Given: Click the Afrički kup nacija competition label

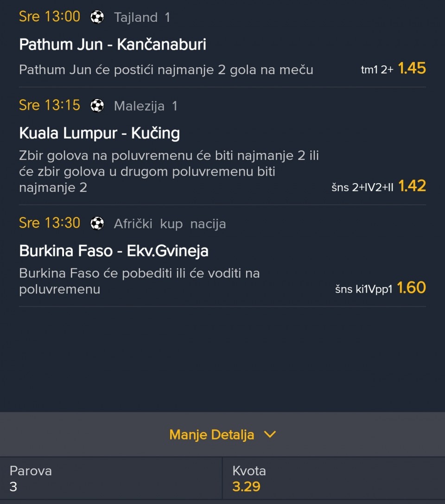Looking at the screenshot, I should (170, 224).
